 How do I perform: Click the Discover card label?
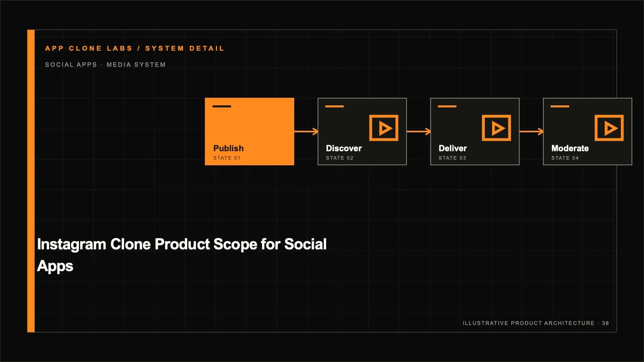click(344, 148)
